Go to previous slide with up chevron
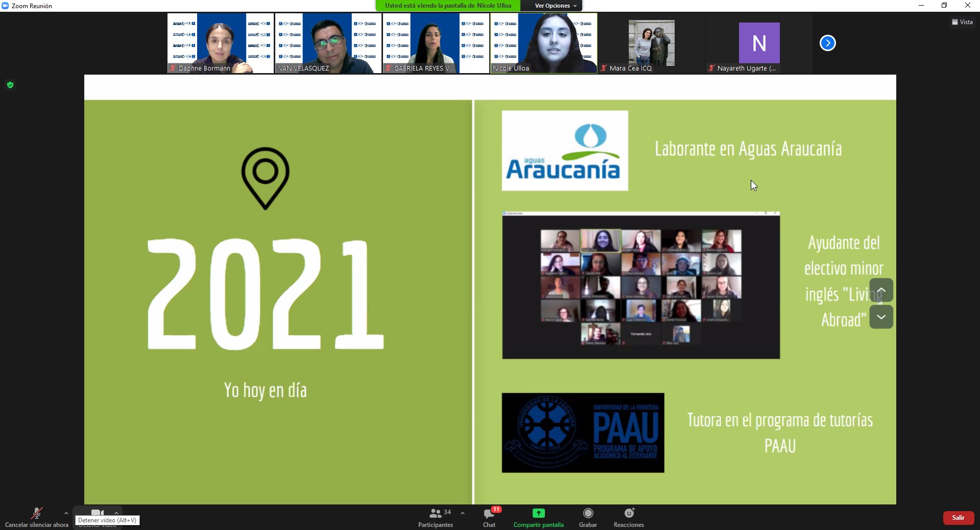 coord(881,290)
